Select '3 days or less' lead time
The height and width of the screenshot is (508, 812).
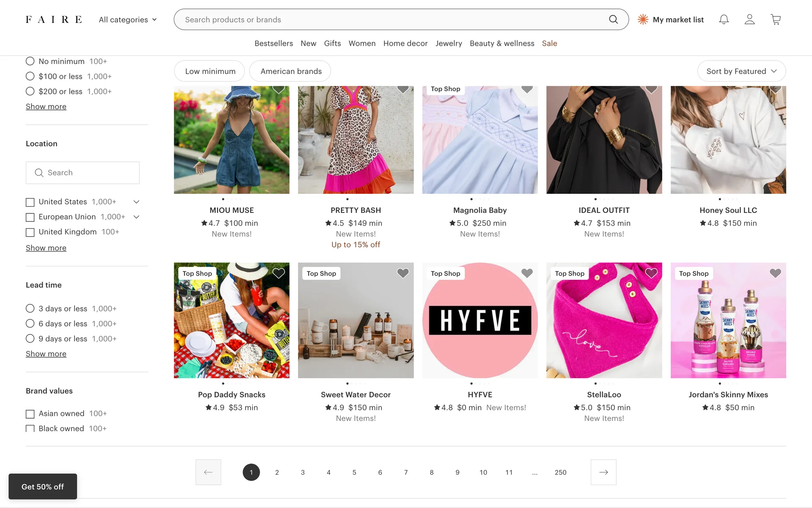30,309
